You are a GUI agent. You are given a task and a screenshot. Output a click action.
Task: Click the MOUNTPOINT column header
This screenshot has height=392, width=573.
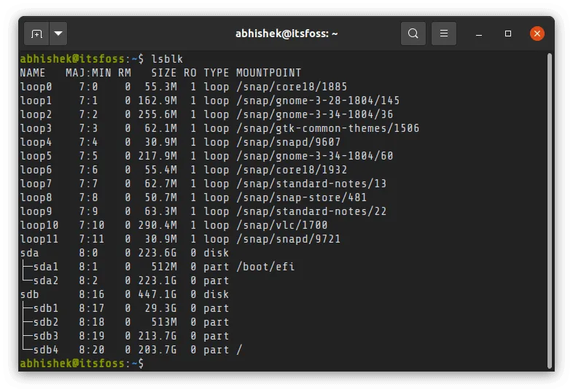point(268,73)
